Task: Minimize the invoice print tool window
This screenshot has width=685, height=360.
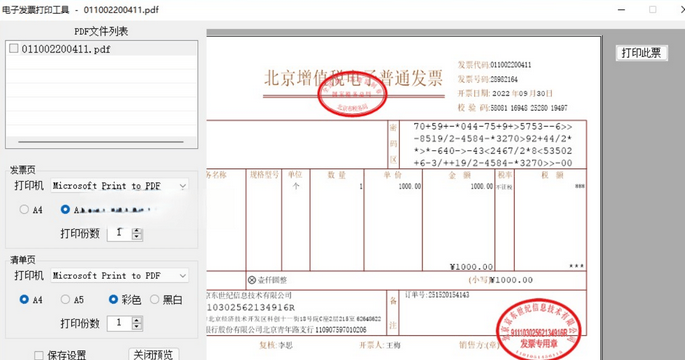Action: coord(621,9)
